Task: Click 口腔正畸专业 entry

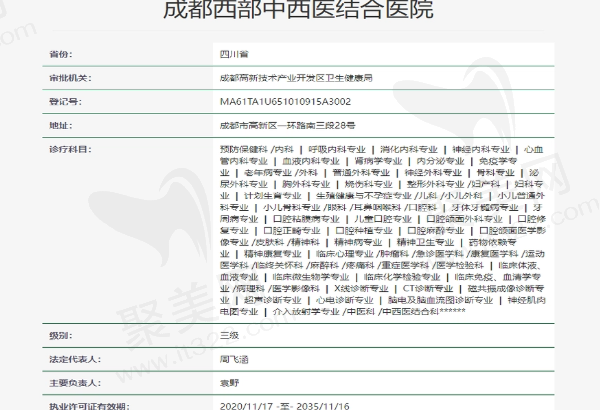Action: coord(292,231)
